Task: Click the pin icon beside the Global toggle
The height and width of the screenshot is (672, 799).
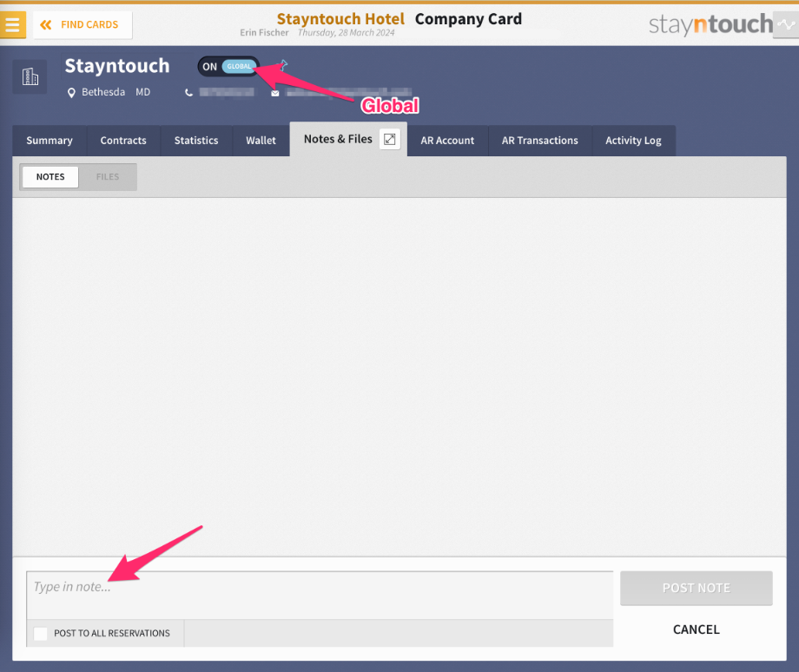Action: [x=283, y=65]
